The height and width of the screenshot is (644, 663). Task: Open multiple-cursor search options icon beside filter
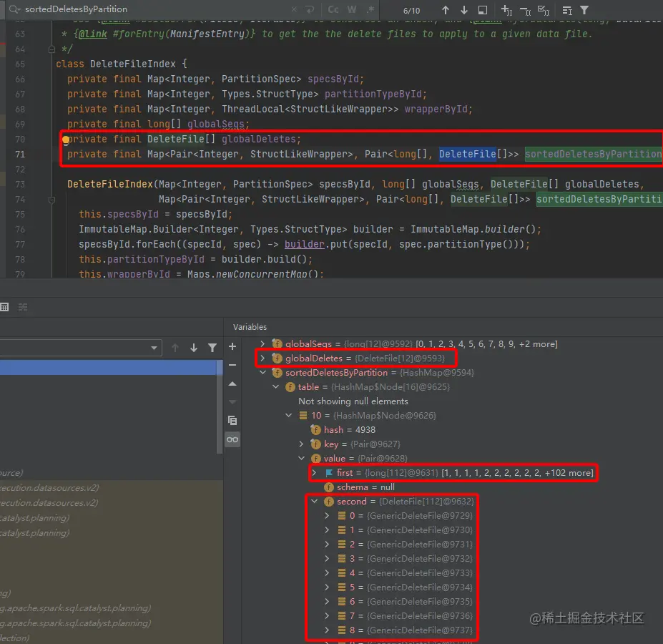pyautogui.click(x=567, y=10)
